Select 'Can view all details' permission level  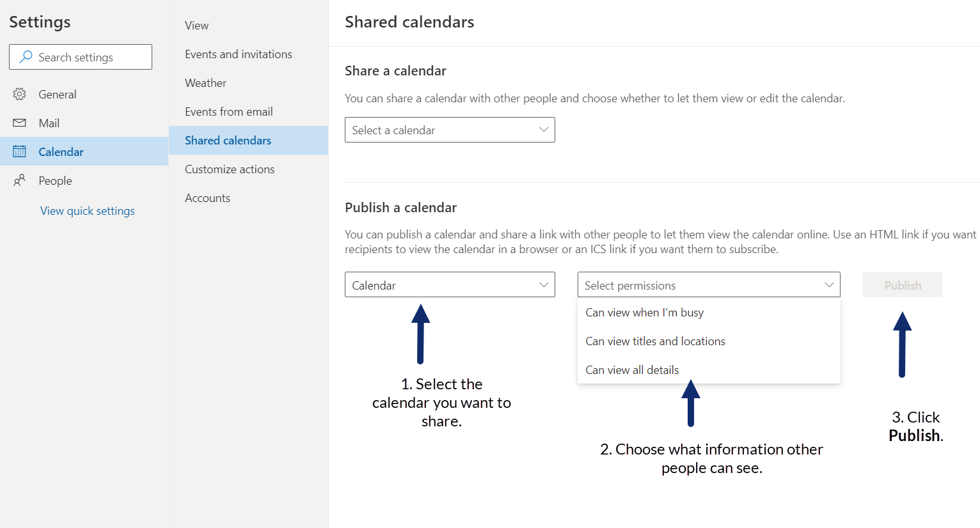tap(632, 369)
